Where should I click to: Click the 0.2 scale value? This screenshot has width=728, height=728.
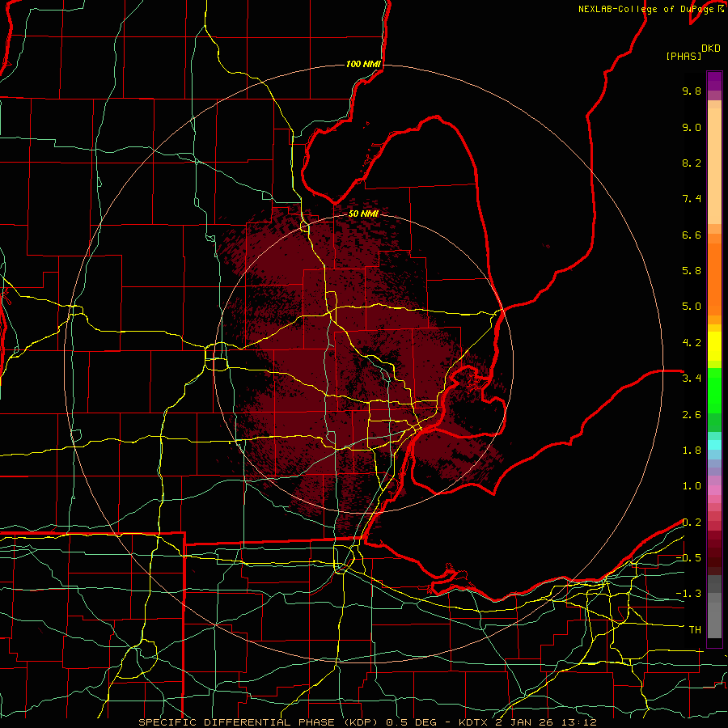pyautogui.click(x=692, y=523)
